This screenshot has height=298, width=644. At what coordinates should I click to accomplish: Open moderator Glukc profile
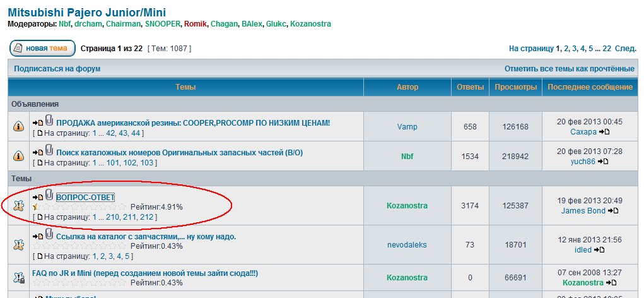tap(276, 24)
